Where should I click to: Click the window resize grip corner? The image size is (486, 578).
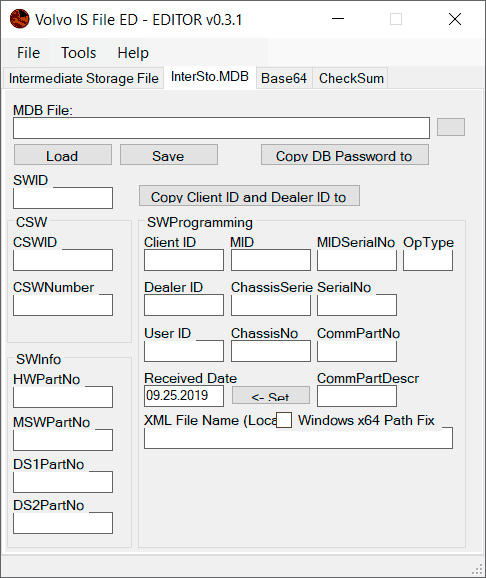tap(478, 570)
